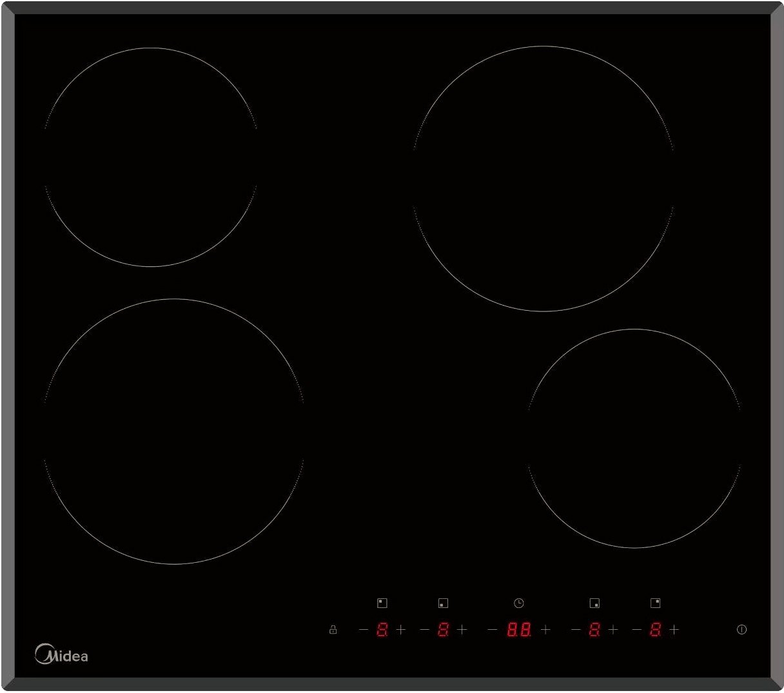Increase the front-left zone heat level

pos(462,630)
